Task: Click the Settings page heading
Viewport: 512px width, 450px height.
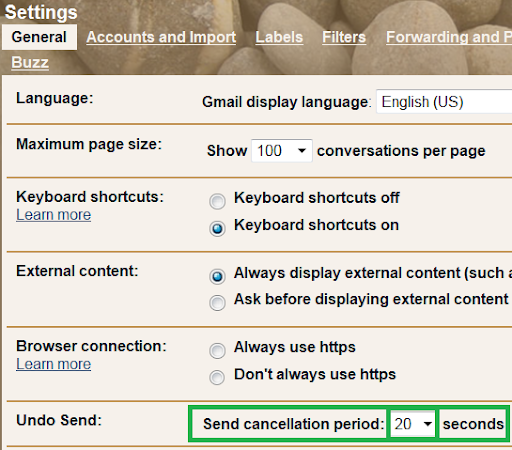Action: coord(41,12)
